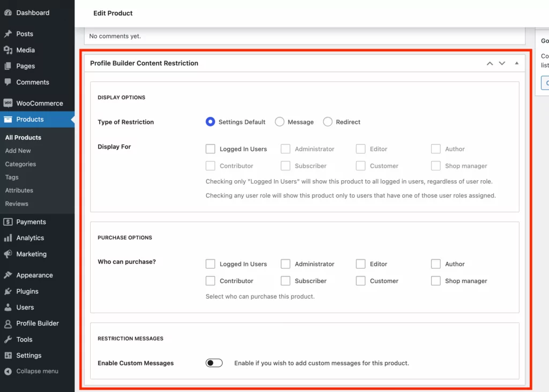549x392 pixels.
Task: Collapse the Profile Builder Content Restriction panel
Action: 517,63
